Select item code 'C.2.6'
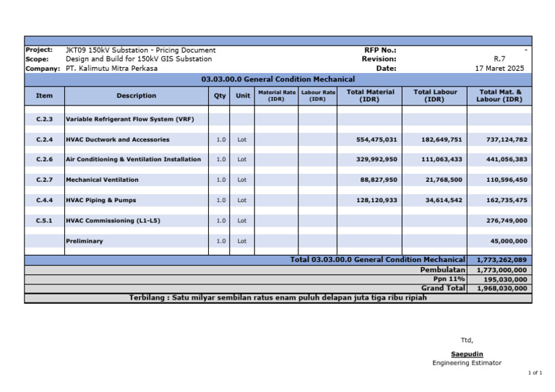The width and height of the screenshot is (555, 392). (44, 160)
